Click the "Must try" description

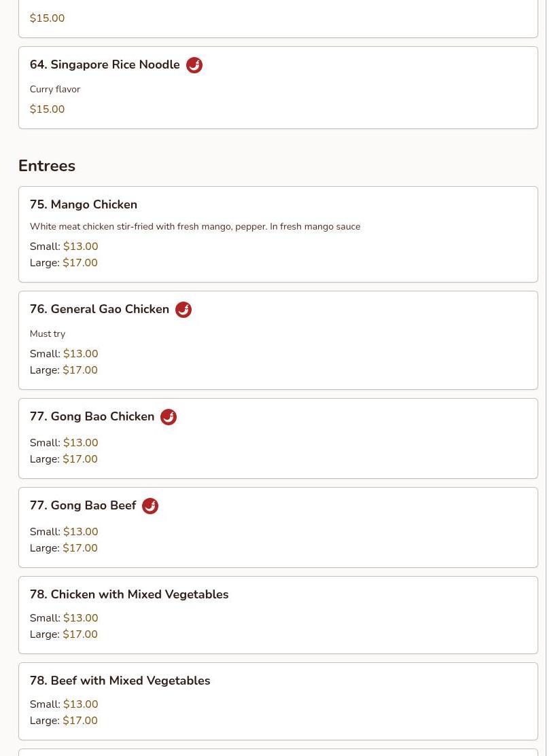[48, 334]
